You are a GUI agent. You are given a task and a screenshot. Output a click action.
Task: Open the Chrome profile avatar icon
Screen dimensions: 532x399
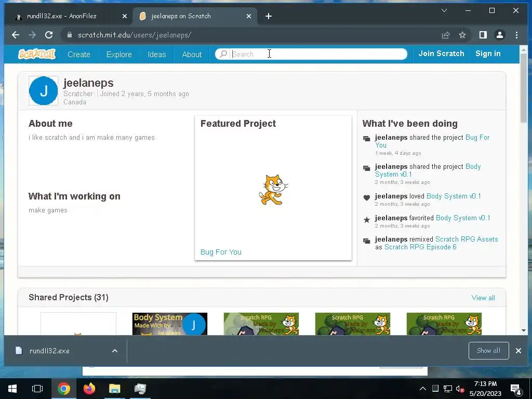pyautogui.click(x=500, y=35)
